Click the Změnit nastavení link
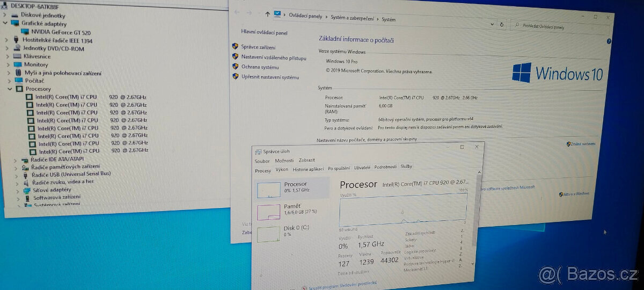 pos(583,144)
